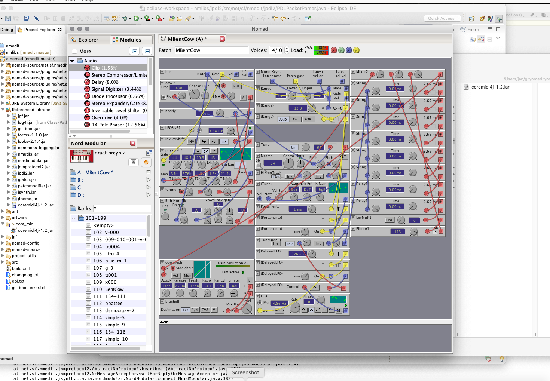Screen dimensions: 550x381
Task: Click the patch name field reading MilanCow
Action: pos(211,50)
